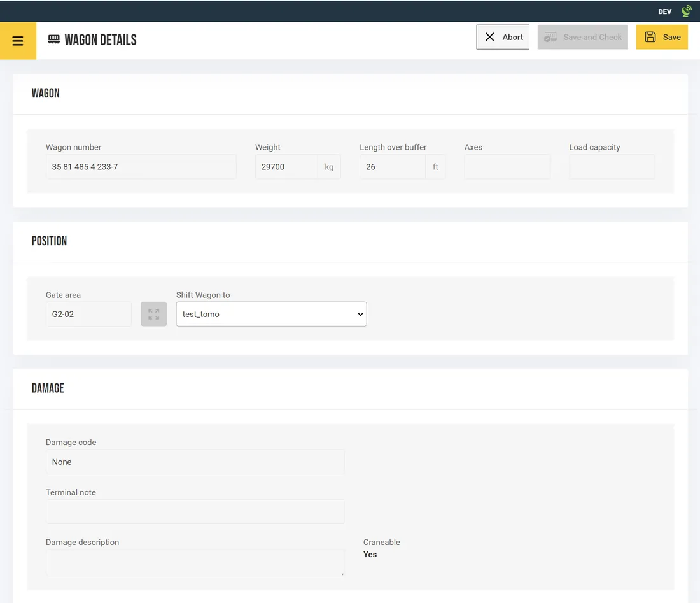The width and height of the screenshot is (700, 603).
Task: Click the WAGON DETAILS page title
Action: tap(101, 39)
